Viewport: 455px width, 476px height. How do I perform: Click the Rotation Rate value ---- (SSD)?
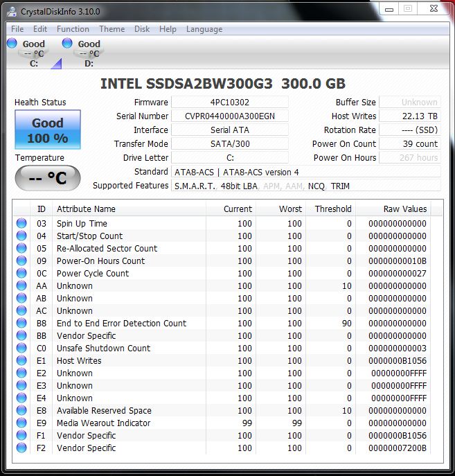click(410, 130)
